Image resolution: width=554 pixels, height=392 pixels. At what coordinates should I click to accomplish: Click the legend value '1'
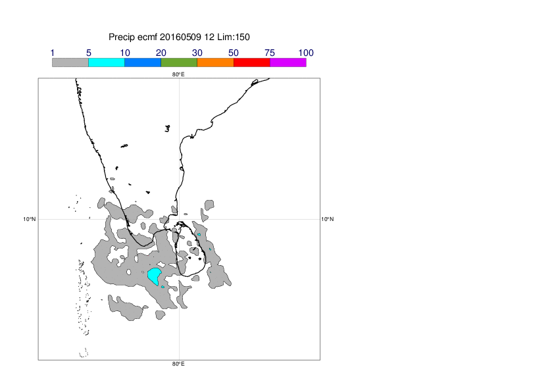click(52, 53)
